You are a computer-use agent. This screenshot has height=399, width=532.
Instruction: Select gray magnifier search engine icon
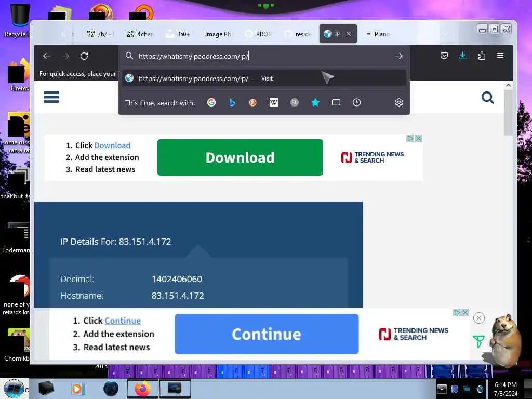tap(295, 102)
